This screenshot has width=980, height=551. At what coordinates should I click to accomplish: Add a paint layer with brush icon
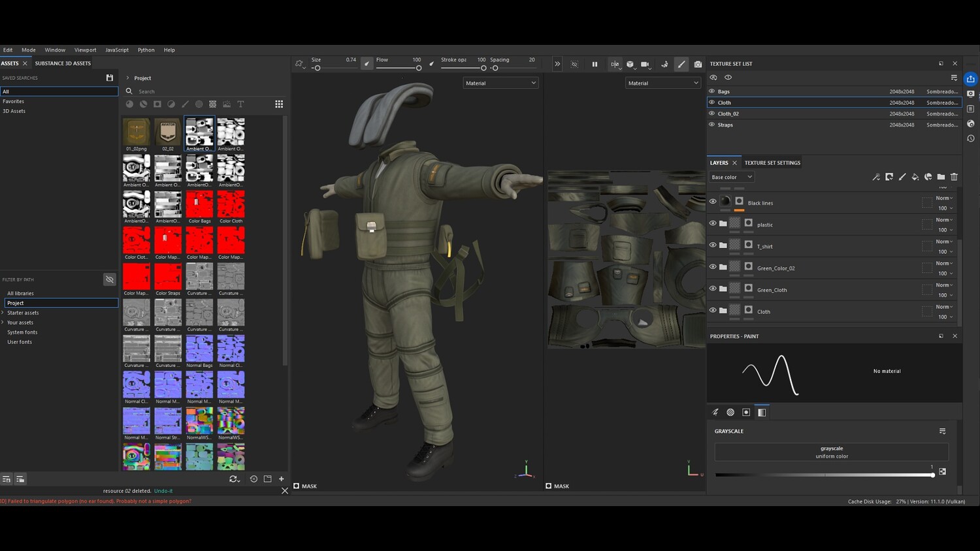pyautogui.click(x=902, y=177)
